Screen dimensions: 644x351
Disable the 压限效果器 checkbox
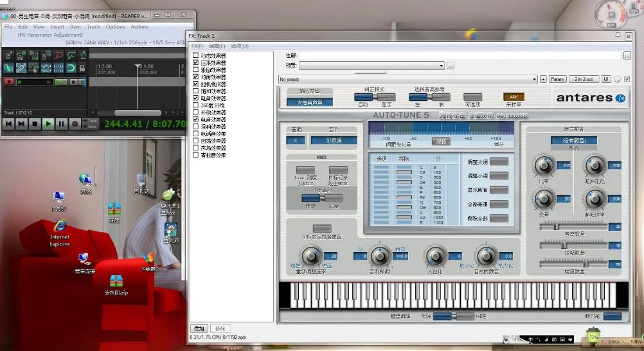[196, 62]
